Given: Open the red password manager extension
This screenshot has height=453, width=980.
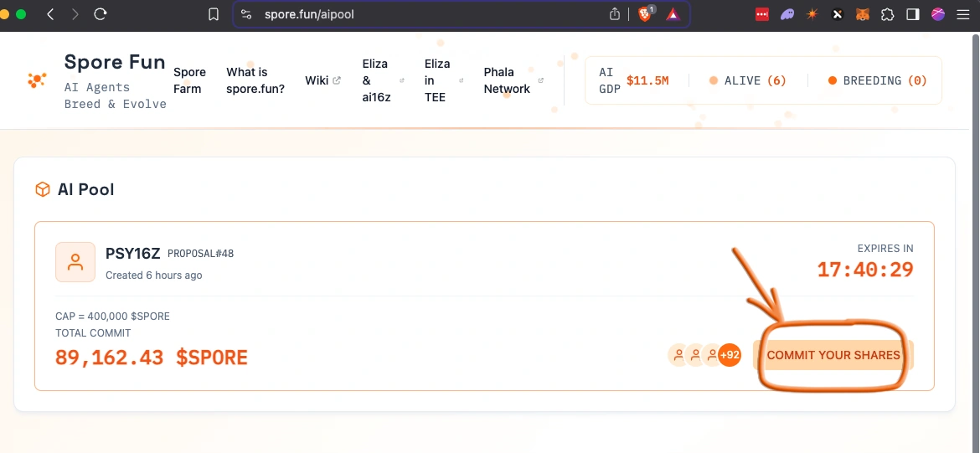Looking at the screenshot, I should (762, 14).
